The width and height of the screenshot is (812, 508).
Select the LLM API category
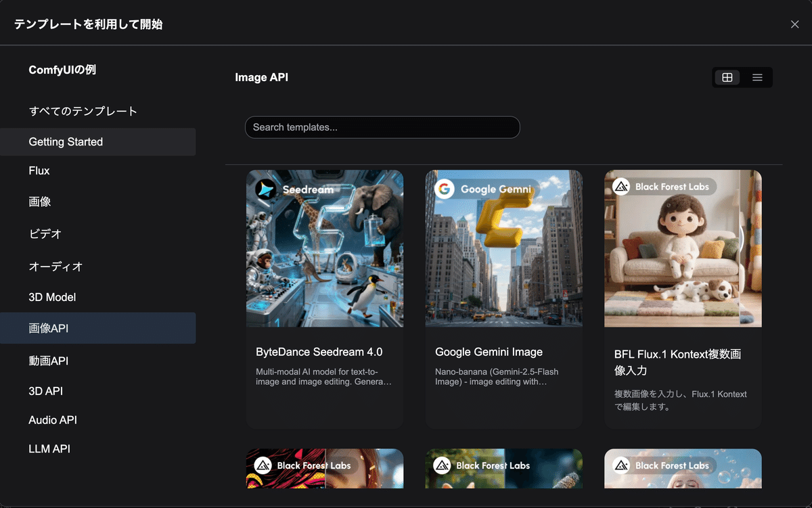98,449
